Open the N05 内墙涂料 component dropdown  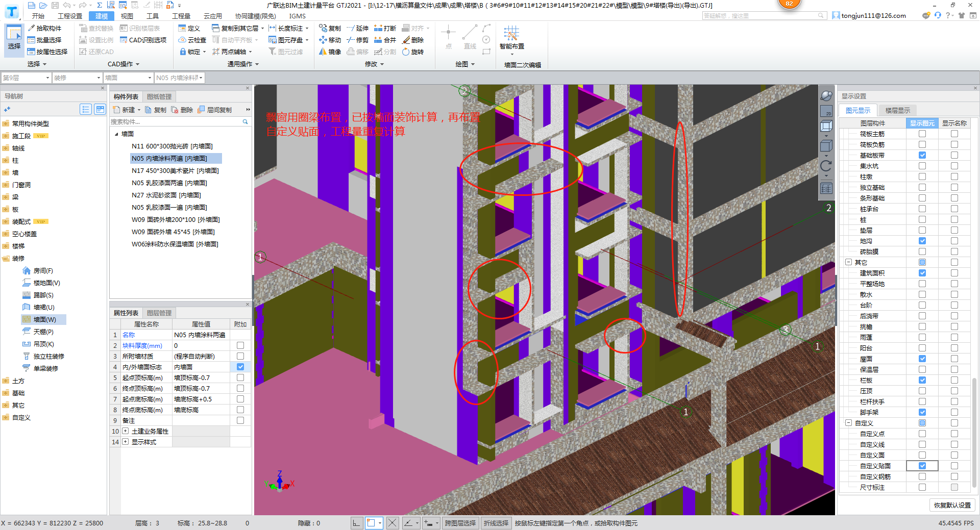coord(180,78)
